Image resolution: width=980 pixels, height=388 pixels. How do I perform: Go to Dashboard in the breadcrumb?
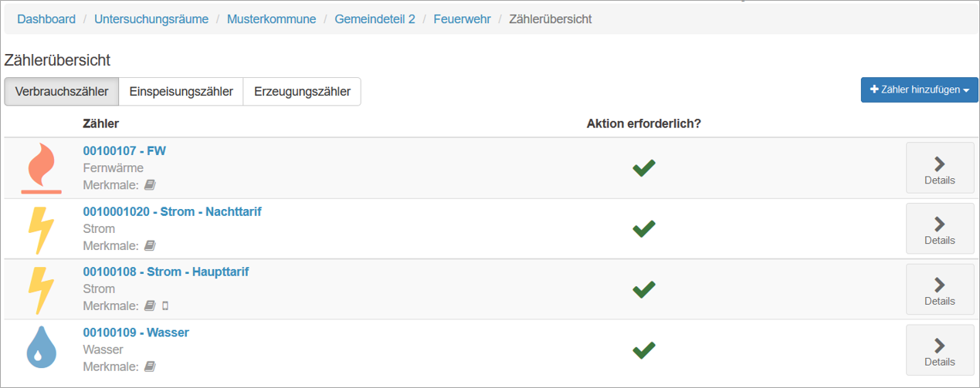click(46, 19)
